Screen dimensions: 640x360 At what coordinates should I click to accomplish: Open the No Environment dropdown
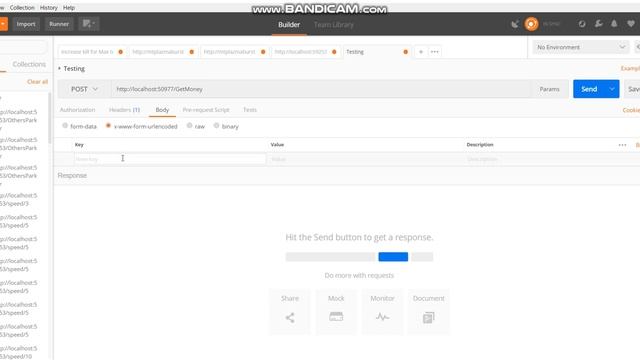coord(581,47)
